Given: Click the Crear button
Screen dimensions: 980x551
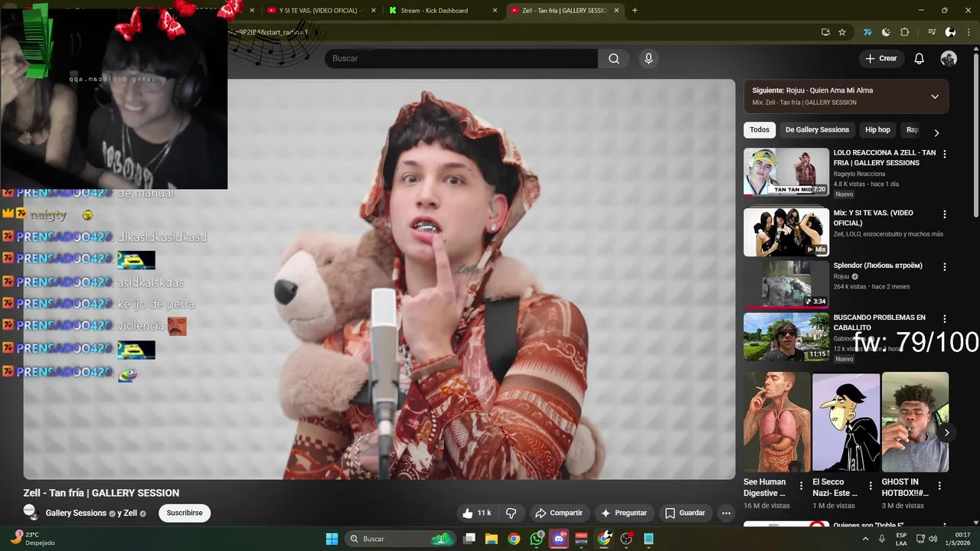Looking at the screenshot, I should pos(881,59).
